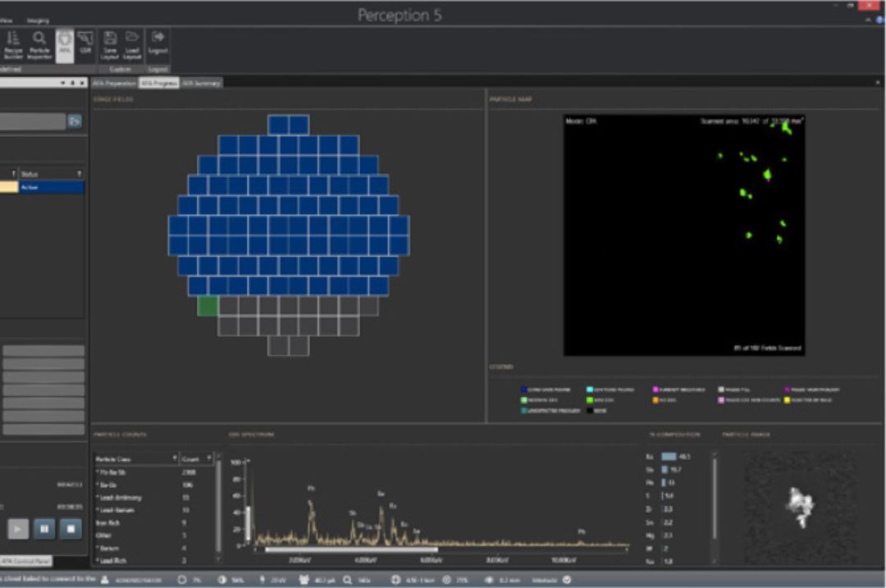886x588 pixels.
Task: Close the AFA document tab area
Action: [878, 83]
